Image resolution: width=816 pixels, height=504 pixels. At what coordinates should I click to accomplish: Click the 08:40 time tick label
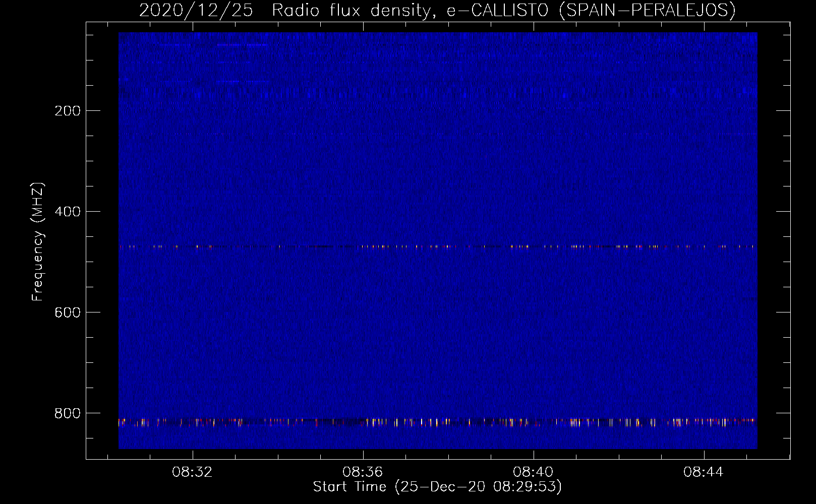(533, 472)
